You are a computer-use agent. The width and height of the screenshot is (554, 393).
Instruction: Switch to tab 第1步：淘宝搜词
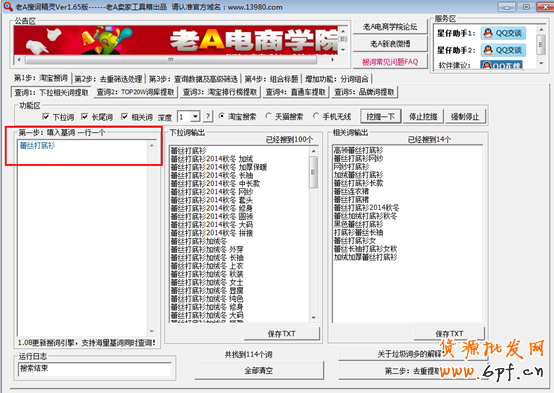41,78
